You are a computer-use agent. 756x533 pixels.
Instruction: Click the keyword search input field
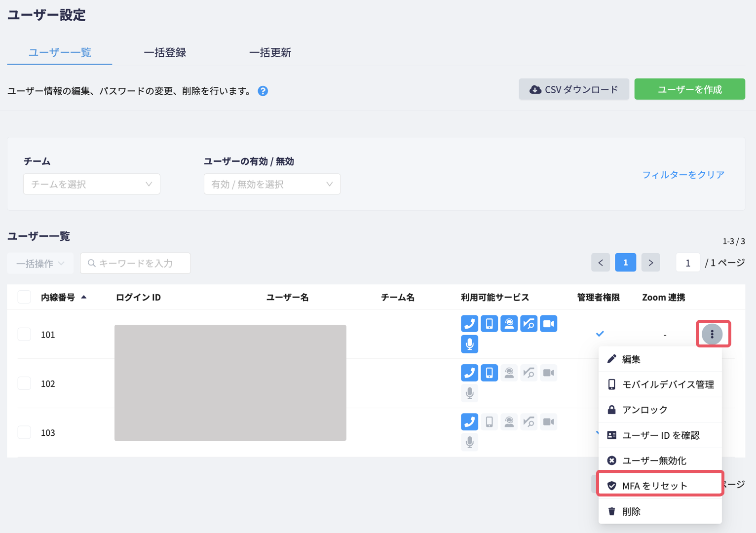tap(135, 264)
